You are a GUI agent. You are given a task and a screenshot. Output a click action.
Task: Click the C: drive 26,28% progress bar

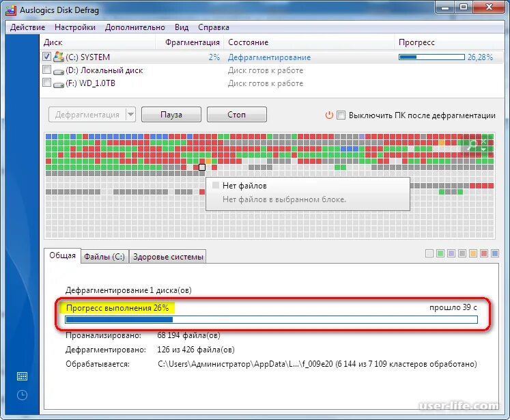(431, 57)
